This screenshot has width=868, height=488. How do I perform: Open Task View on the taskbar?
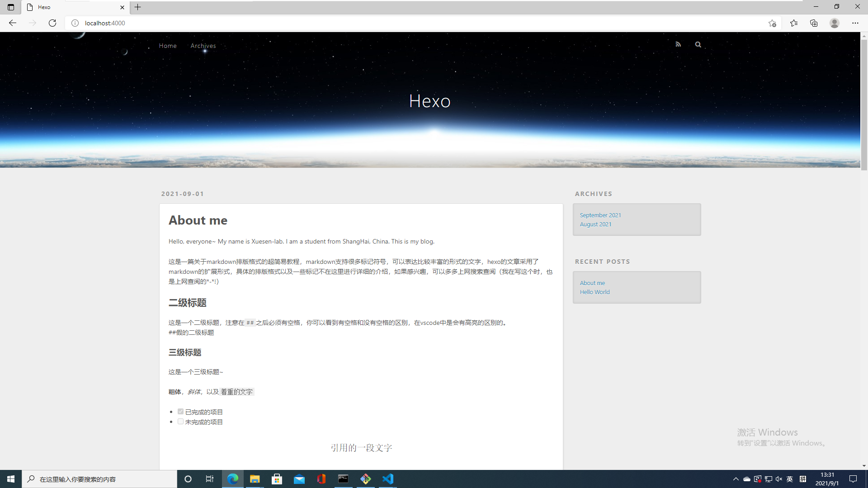coord(210,479)
